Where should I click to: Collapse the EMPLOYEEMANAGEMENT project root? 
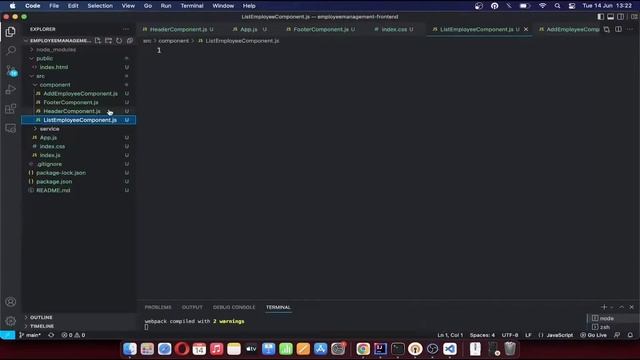(x=60, y=40)
